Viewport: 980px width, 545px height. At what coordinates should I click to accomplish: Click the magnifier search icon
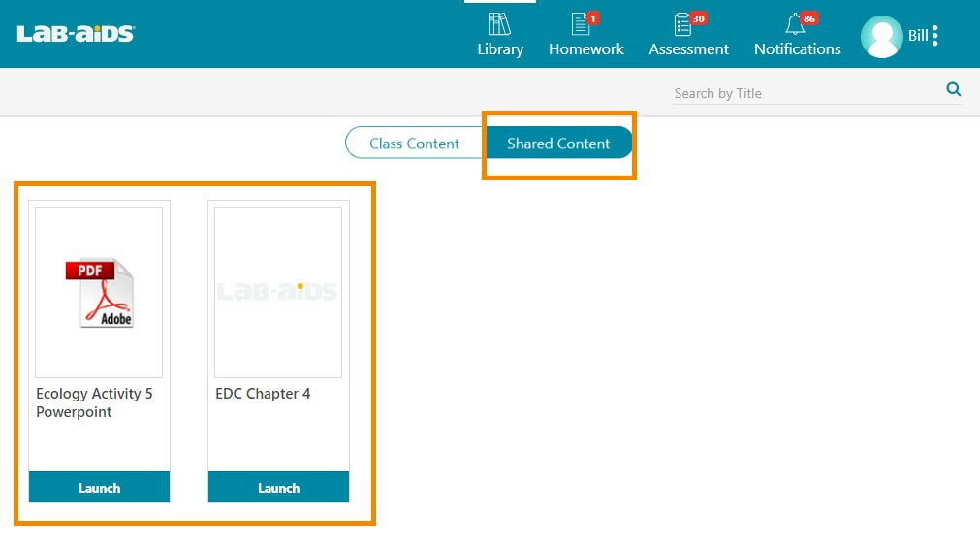coord(953,90)
